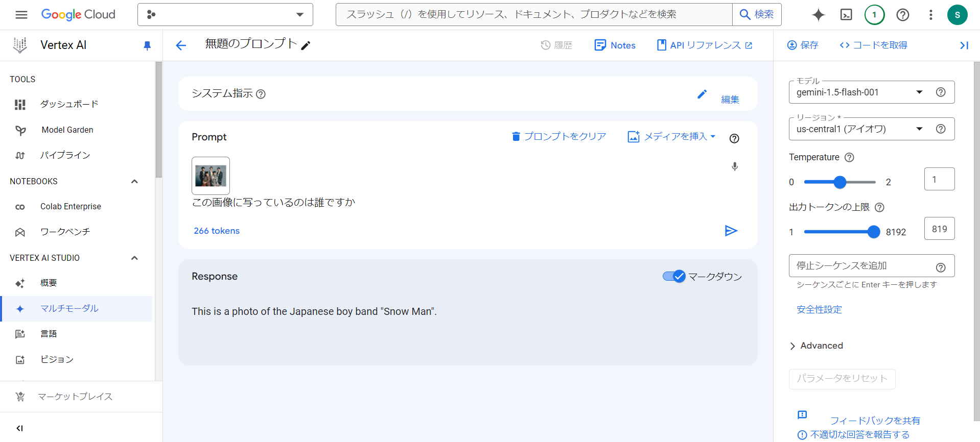Click 編集 to edit system instructions
The height and width of the screenshot is (442, 980).
(730, 100)
